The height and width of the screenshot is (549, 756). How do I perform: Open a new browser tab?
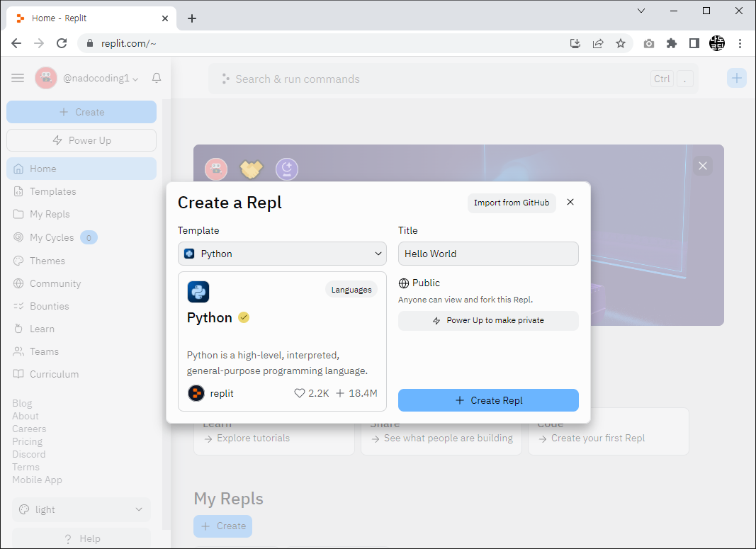[x=192, y=18]
